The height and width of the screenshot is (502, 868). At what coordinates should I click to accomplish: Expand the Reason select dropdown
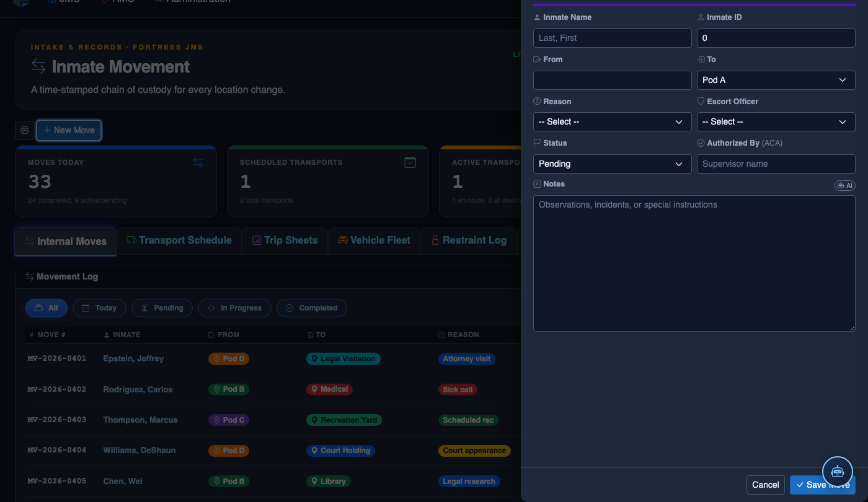[x=612, y=121]
